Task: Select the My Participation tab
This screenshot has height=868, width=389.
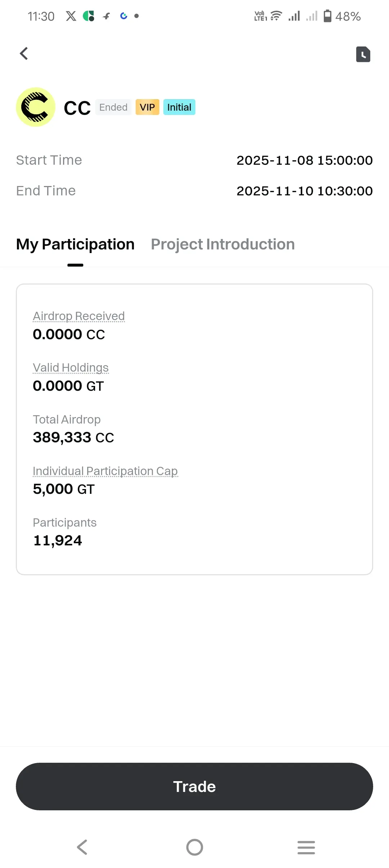Action: pos(75,244)
